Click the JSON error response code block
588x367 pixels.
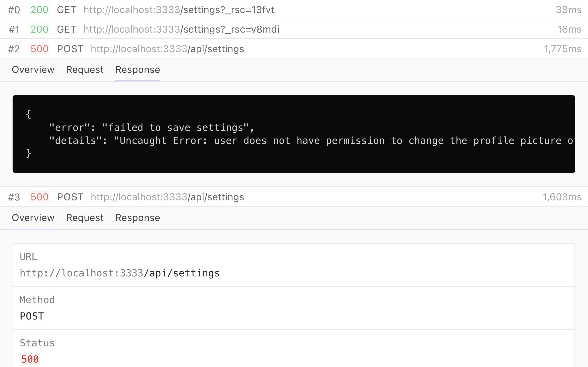(x=294, y=134)
